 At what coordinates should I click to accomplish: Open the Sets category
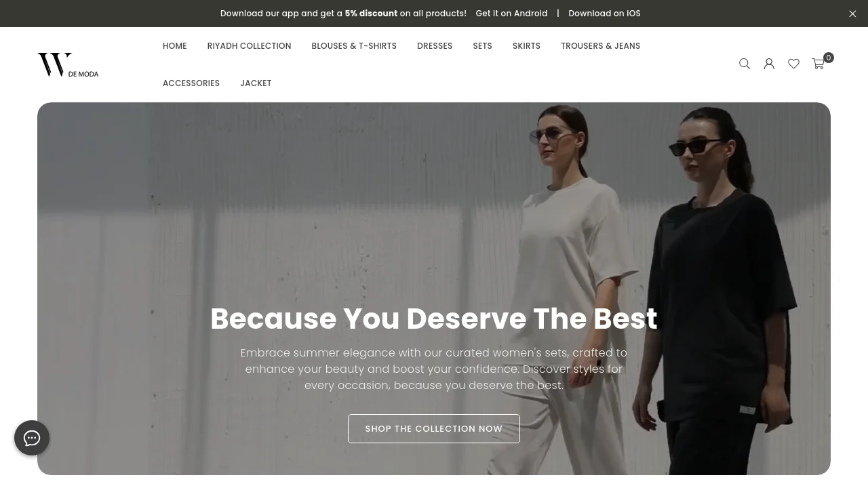pos(482,46)
